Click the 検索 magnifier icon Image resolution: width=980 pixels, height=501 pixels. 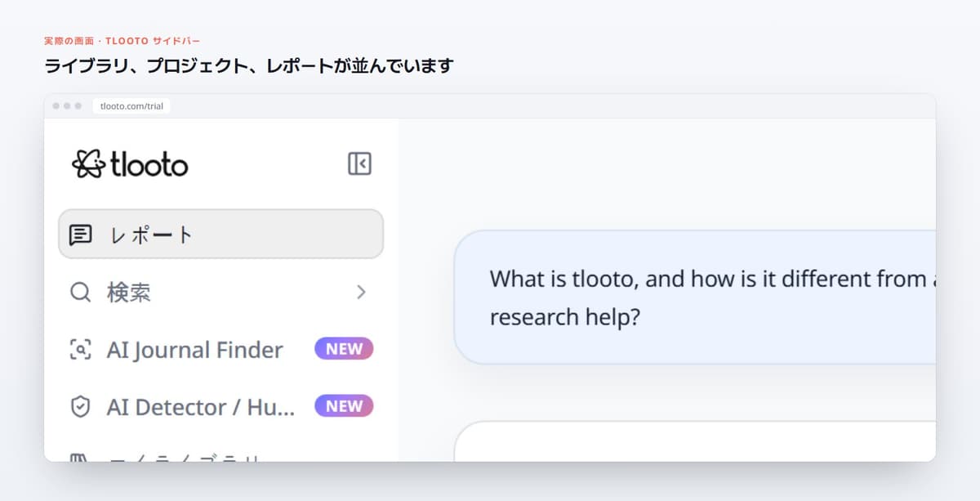coord(80,292)
